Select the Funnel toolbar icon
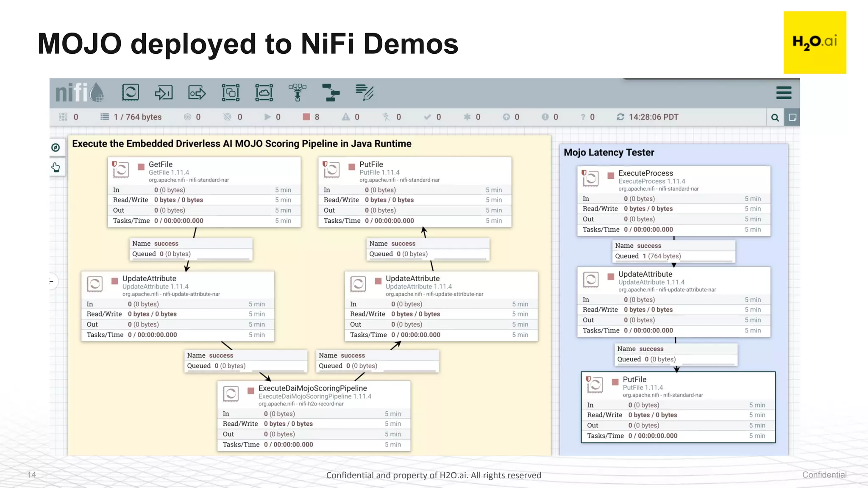 298,92
